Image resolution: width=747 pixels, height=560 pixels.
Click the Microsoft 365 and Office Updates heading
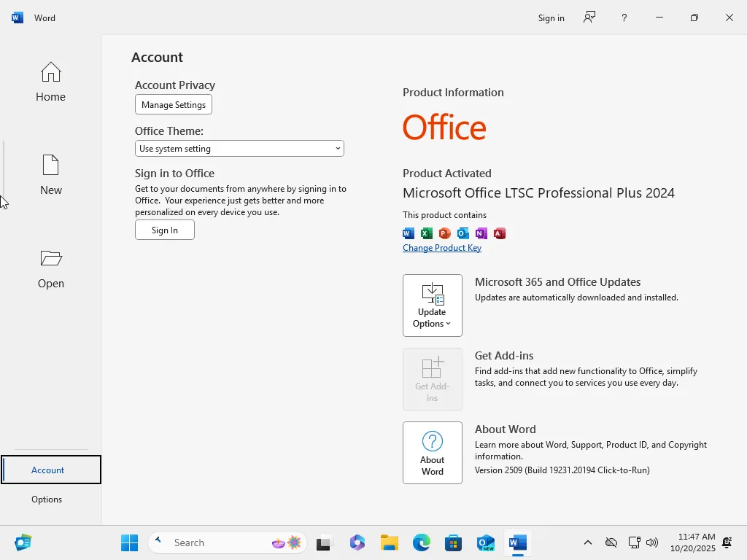click(x=557, y=282)
